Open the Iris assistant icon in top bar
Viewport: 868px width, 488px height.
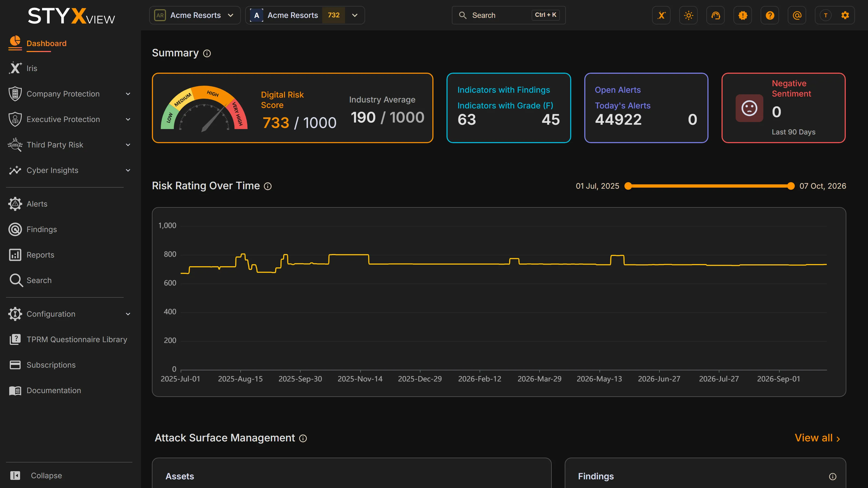tap(661, 15)
